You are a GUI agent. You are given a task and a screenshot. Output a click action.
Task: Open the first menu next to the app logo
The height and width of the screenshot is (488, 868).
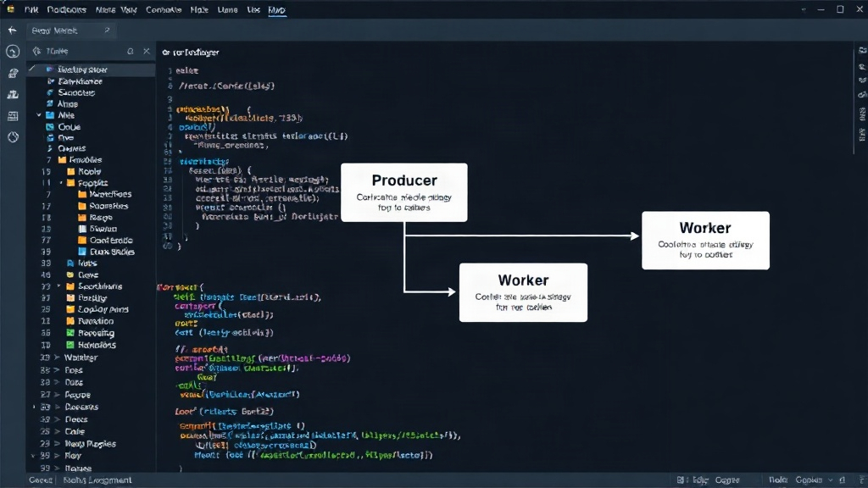[31, 10]
